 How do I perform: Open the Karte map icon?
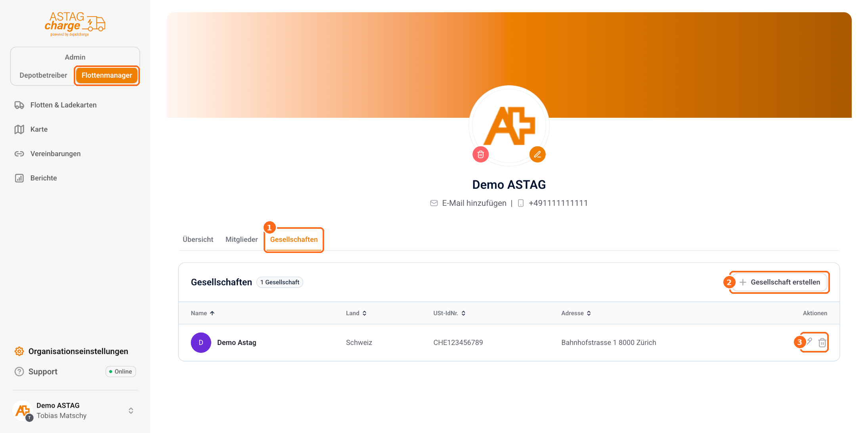point(19,129)
